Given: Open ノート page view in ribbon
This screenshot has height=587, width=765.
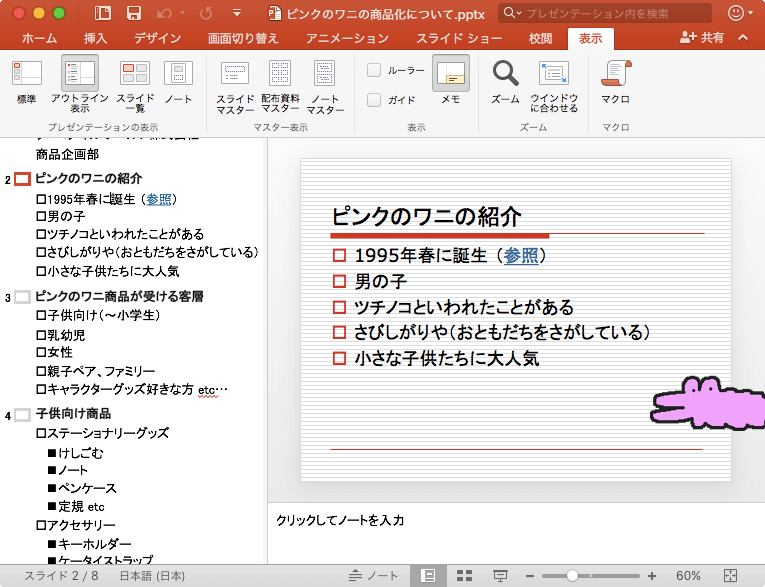Looking at the screenshot, I should (178, 81).
